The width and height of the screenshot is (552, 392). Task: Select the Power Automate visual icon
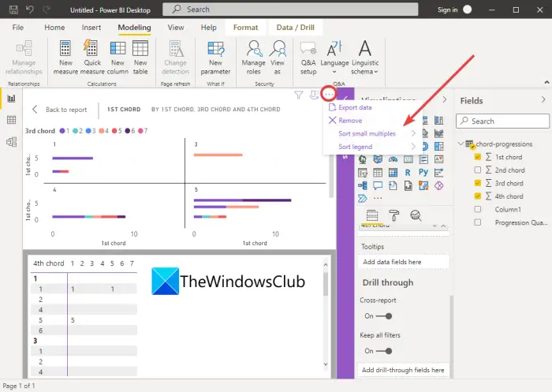pos(362,199)
